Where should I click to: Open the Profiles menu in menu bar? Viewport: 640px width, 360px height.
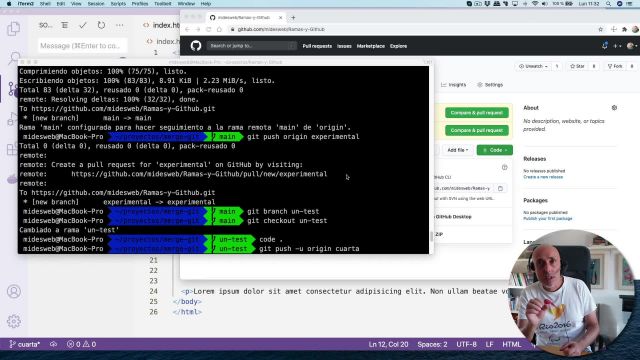click(x=140, y=4)
